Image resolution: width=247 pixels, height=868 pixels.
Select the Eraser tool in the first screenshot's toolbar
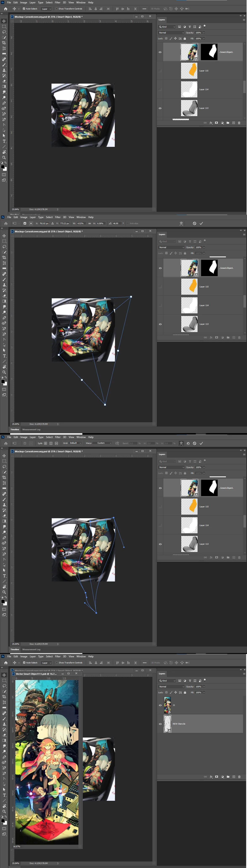click(4, 81)
